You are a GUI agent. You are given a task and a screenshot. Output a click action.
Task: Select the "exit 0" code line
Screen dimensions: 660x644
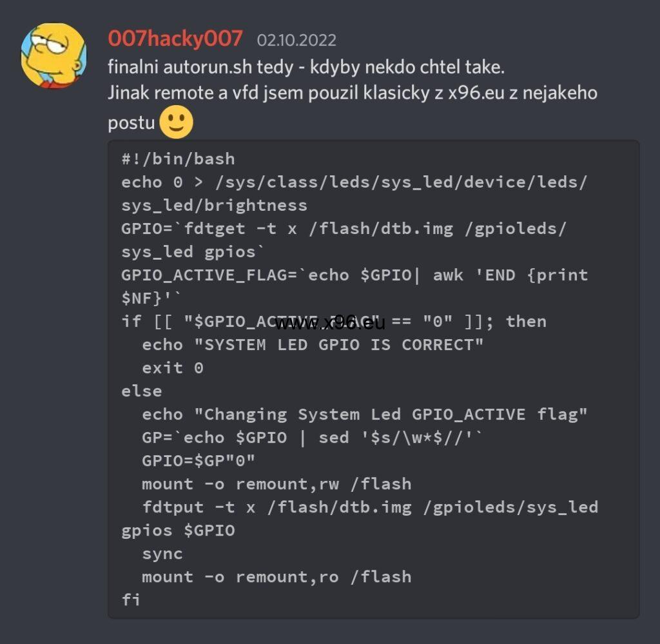coord(173,368)
